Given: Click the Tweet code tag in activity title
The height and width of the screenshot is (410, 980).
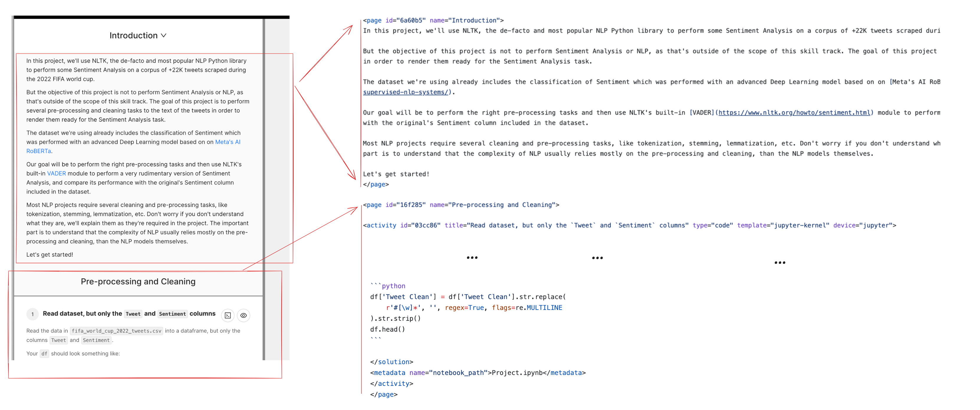Looking at the screenshot, I should (133, 314).
